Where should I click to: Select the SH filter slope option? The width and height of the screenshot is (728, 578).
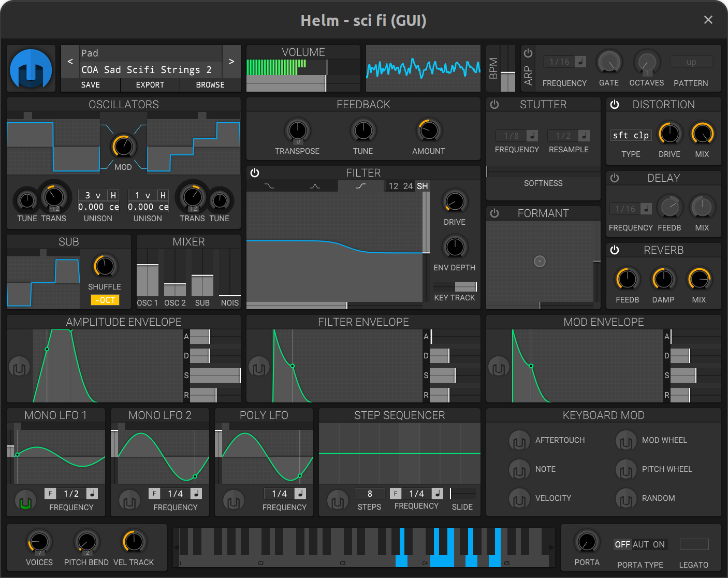coord(423,186)
